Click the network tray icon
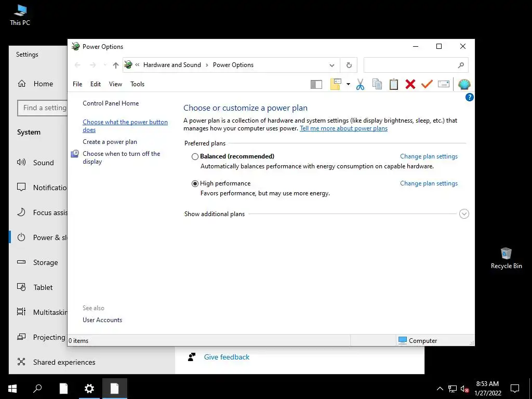Viewport: 532px width, 399px height. pyautogui.click(x=453, y=389)
